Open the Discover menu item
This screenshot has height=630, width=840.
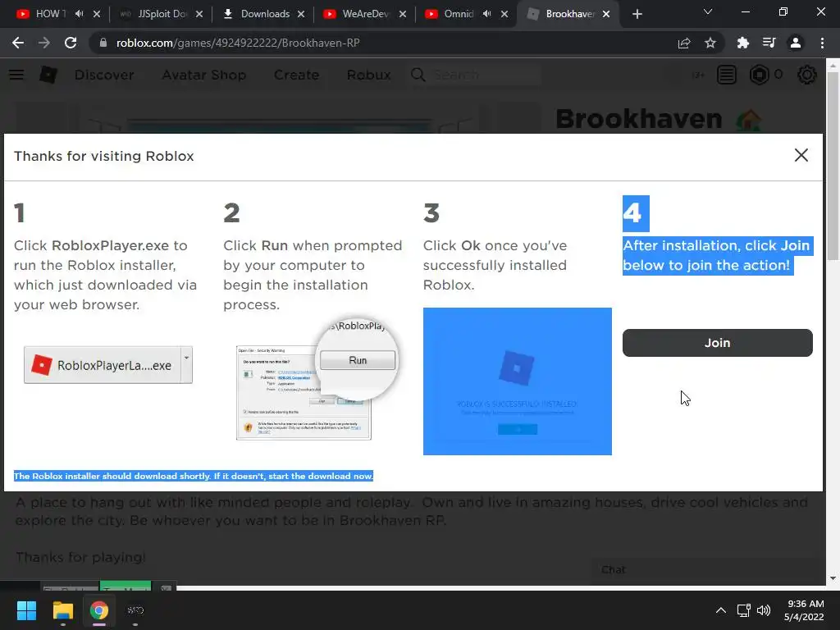104,75
